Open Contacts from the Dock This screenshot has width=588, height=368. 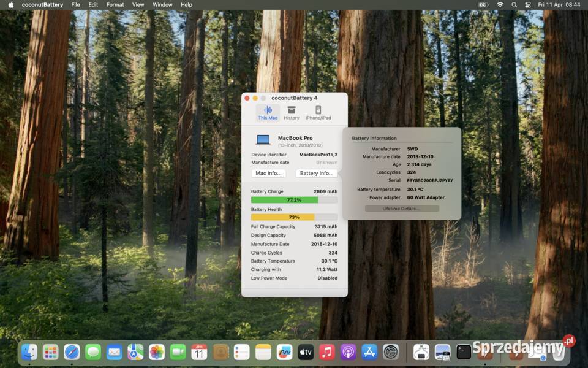[x=221, y=352]
